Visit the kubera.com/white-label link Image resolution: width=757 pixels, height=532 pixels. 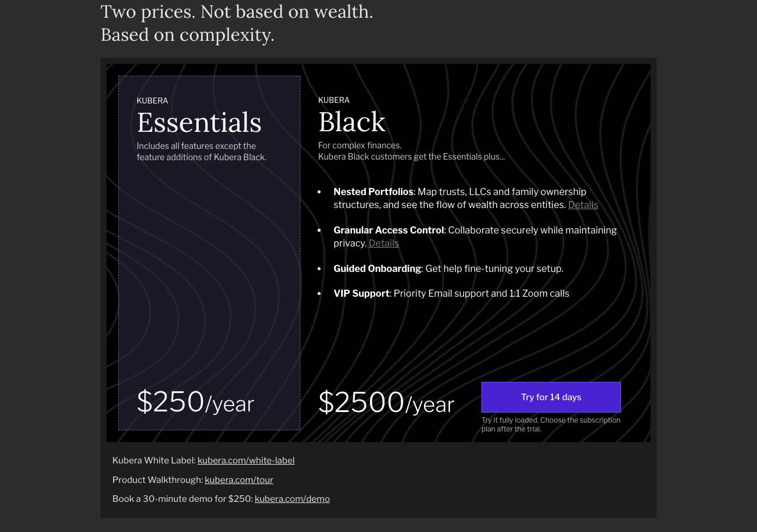(x=246, y=460)
